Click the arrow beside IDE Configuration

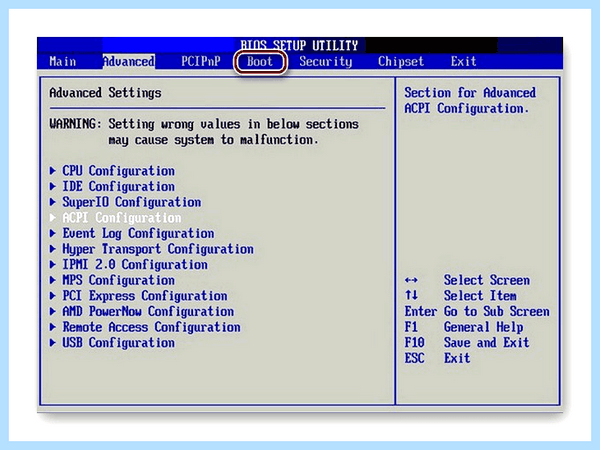pos(53,186)
